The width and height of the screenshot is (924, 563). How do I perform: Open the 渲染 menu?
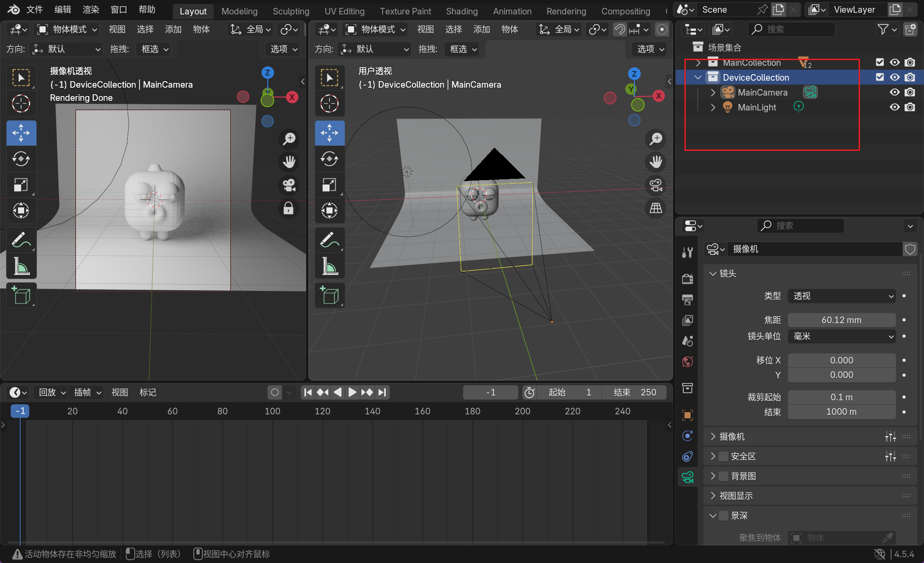[x=90, y=10]
